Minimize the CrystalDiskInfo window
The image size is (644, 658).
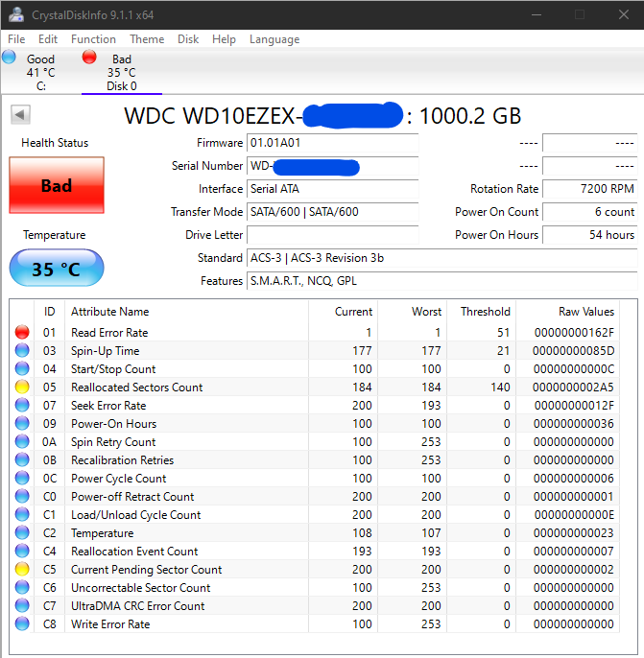point(537,14)
